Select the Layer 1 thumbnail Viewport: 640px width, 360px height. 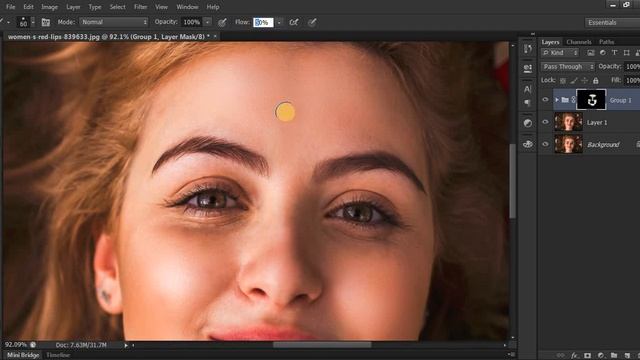pyautogui.click(x=569, y=122)
